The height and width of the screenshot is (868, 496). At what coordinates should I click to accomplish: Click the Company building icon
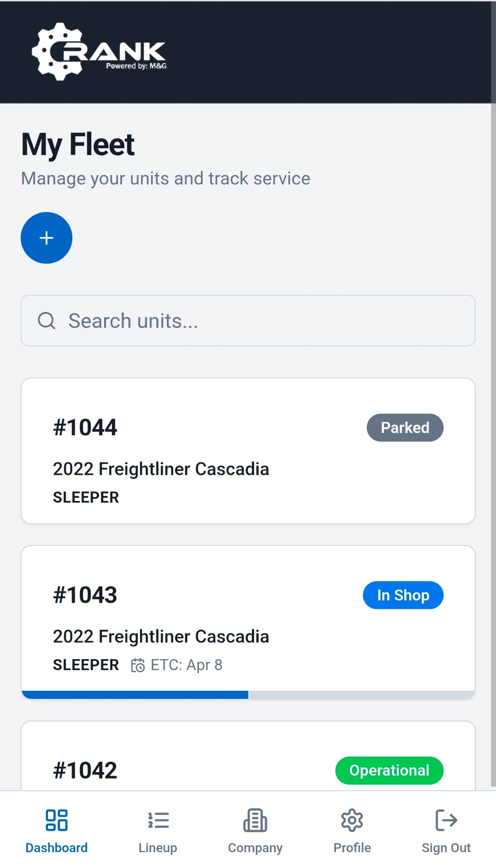255,820
